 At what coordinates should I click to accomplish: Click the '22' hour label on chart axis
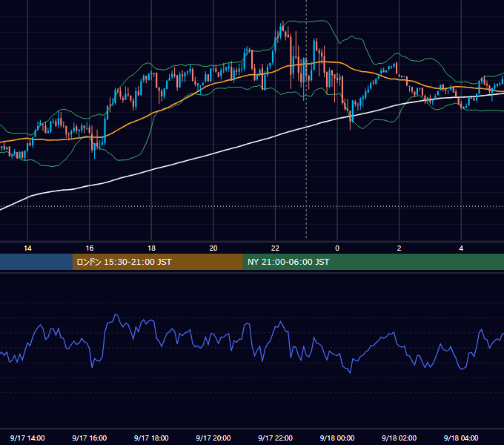click(x=275, y=248)
